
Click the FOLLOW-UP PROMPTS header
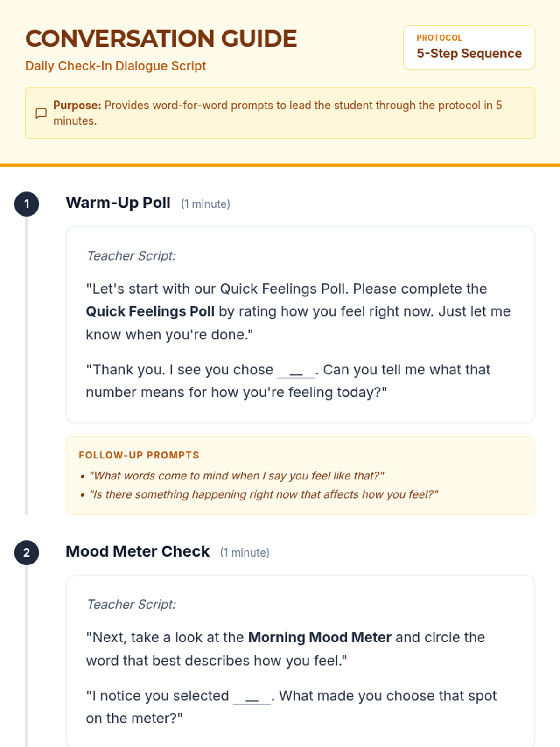[139, 455]
